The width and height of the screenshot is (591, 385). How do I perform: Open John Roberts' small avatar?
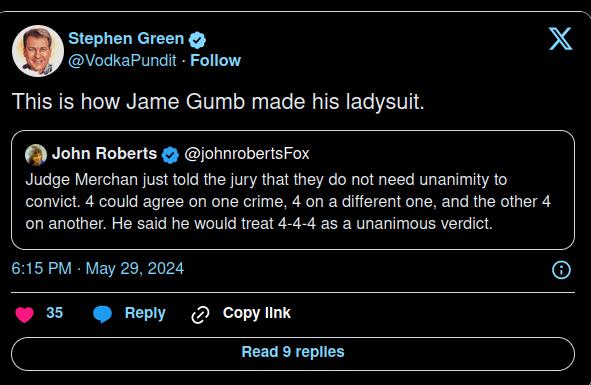pyautogui.click(x=36, y=155)
